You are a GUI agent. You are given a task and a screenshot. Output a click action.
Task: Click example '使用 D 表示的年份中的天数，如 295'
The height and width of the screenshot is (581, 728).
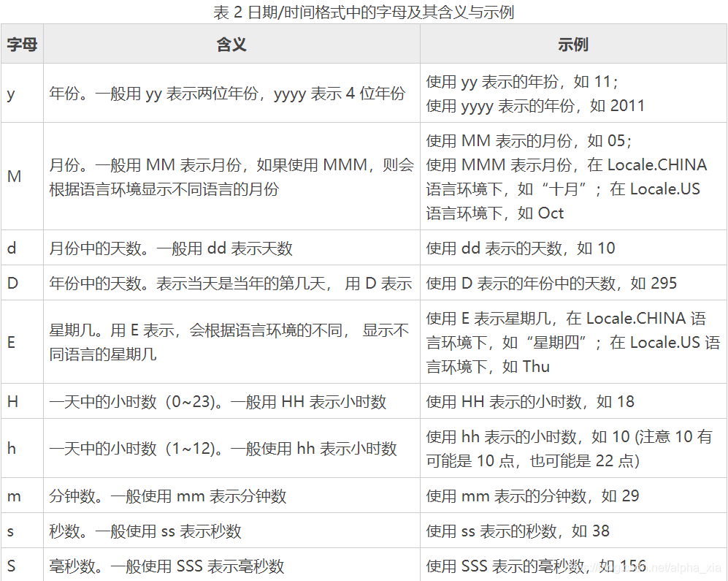(551, 283)
